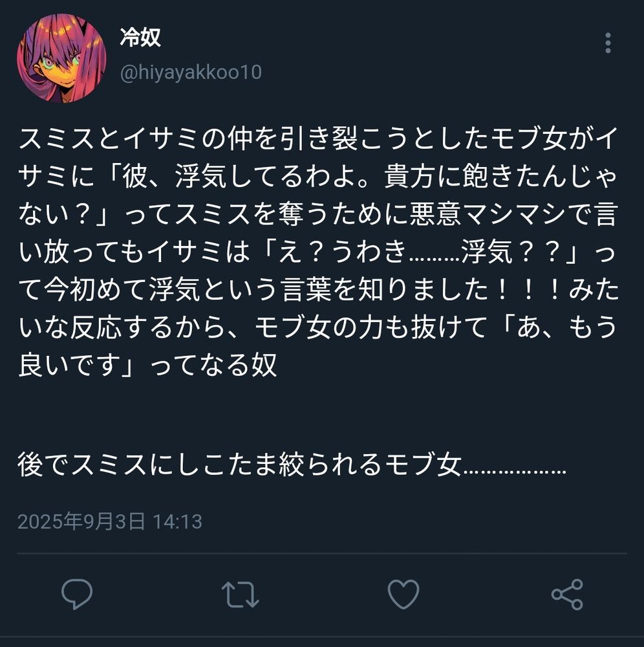
Task: Like the tweet with the heart icon
Action: coord(403,594)
